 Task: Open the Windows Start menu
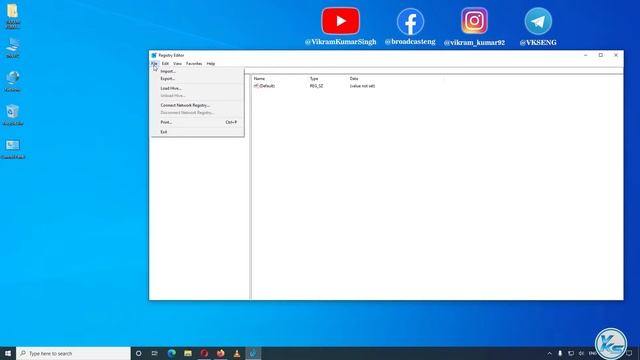[8, 353]
